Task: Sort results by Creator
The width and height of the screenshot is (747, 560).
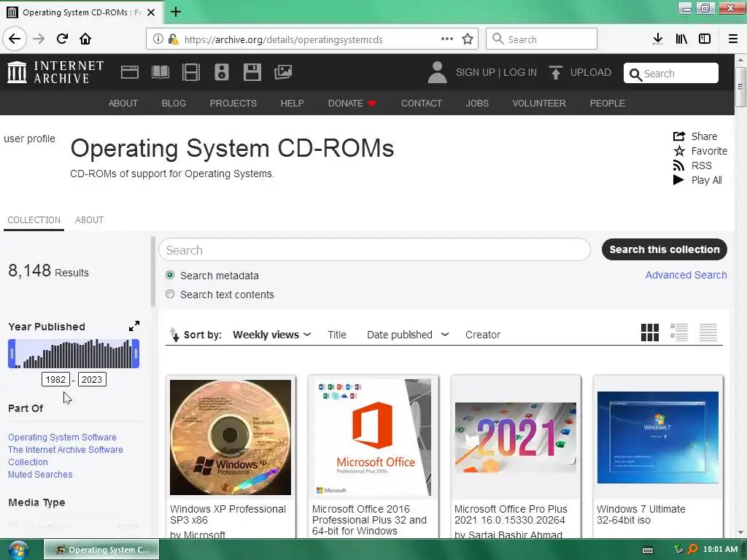Action: tap(483, 335)
